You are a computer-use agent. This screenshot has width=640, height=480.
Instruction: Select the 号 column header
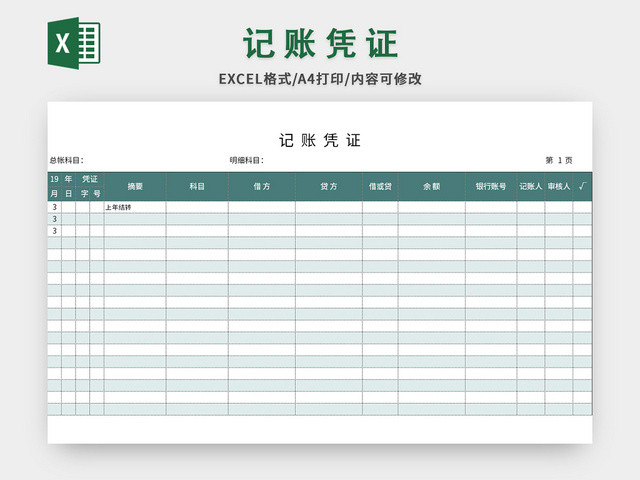97,193
